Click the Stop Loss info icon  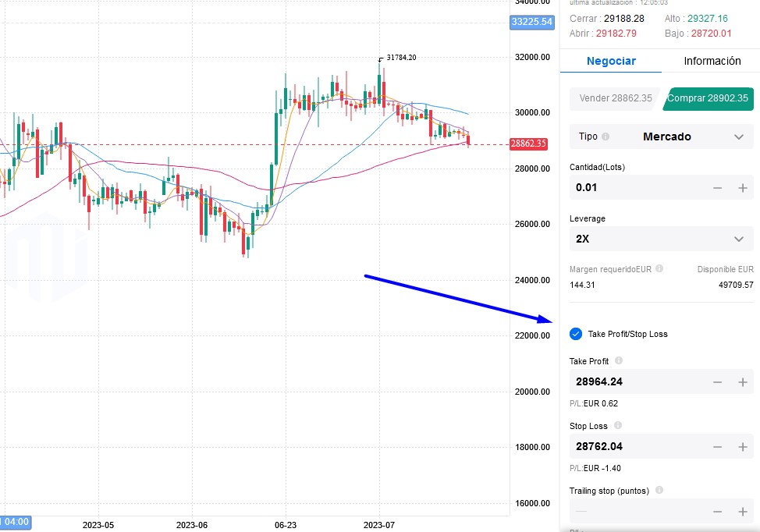coord(618,426)
